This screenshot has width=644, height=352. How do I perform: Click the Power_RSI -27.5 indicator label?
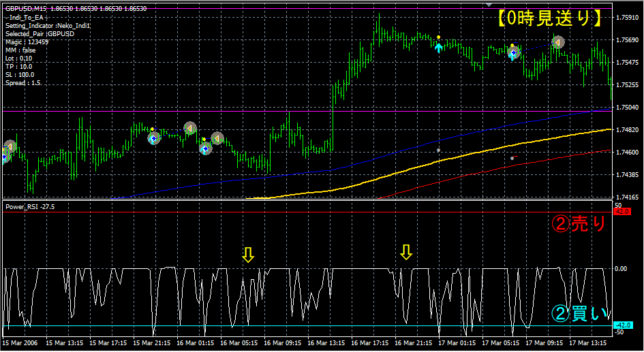click(x=30, y=207)
